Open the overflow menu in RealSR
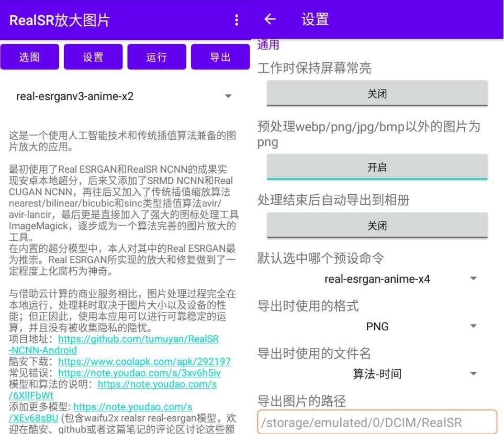Image resolution: width=504 pixels, height=434 pixels. [237, 19]
